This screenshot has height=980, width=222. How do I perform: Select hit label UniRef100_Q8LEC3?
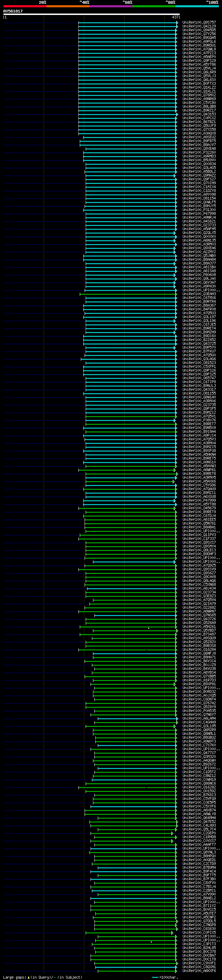[x=199, y=550]
